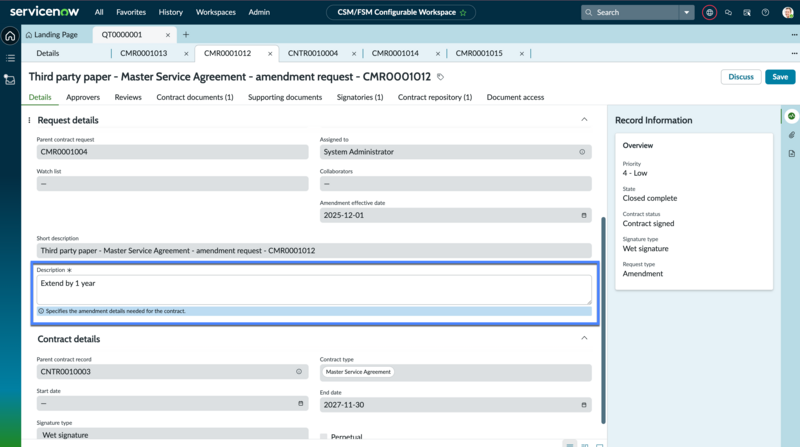Open the Supporting documents tab
The height and width of the screenshot is (447, 800).
point(285,97)
